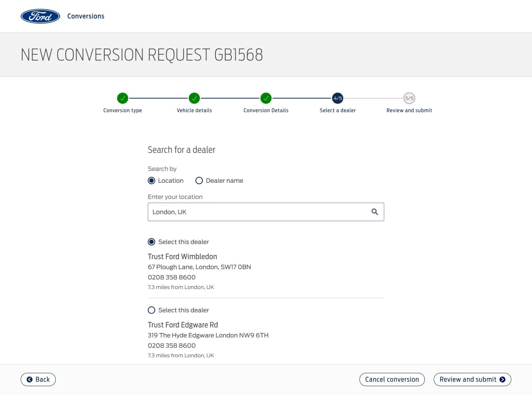Click address 319 The Hyde Edgware London

pos(208,335)
